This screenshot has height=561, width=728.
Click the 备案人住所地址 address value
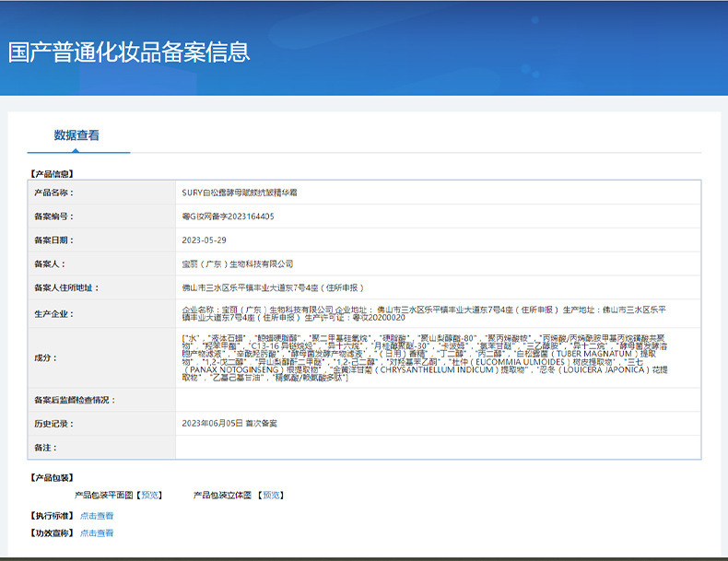pos(273,287)
